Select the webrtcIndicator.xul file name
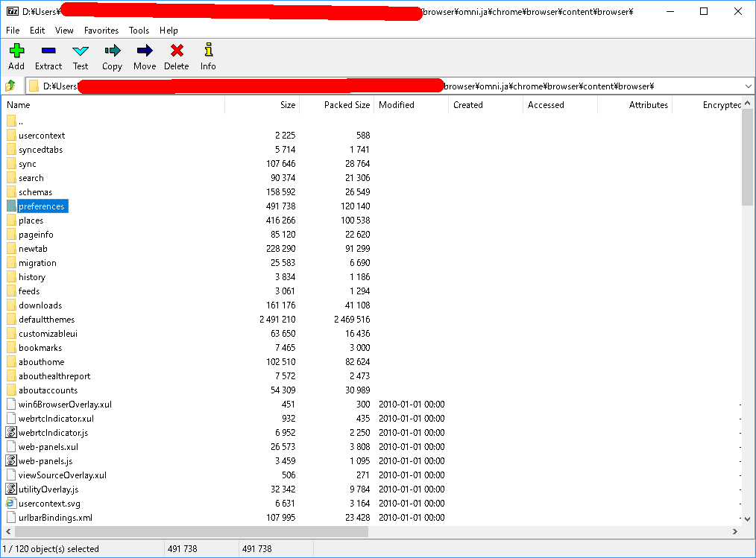 pyautogui.click(x=56, y=418)
